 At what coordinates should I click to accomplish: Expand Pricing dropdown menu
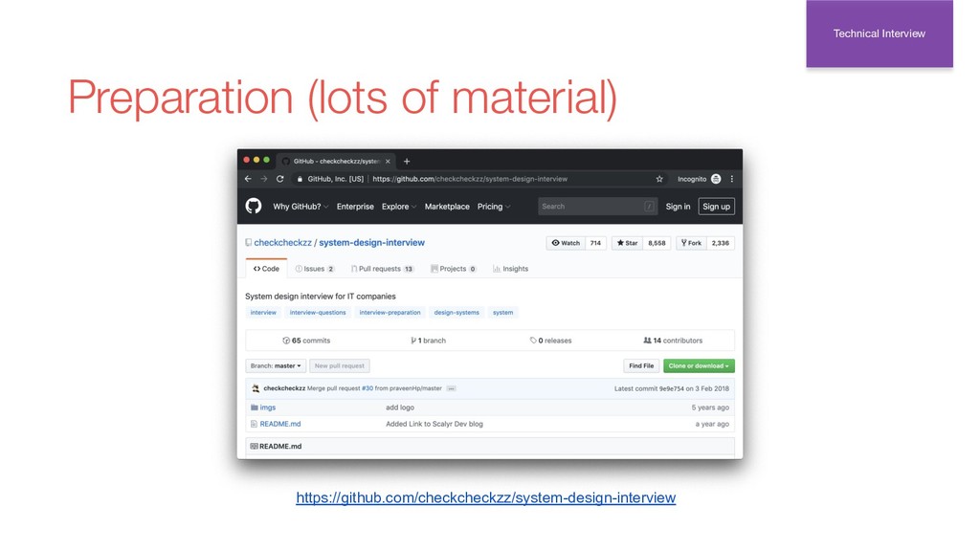[x=494, y=207]
